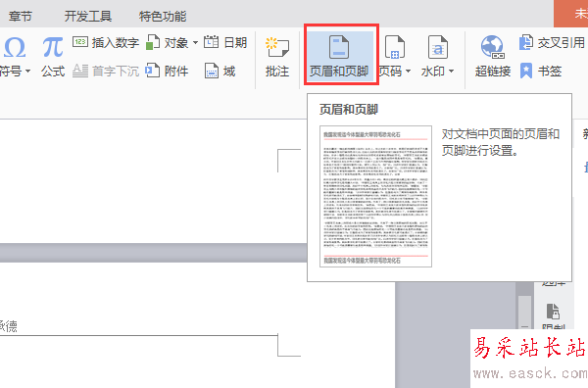588x388 pixels.
Task: Switch to the 开发工具 tab
Action: pos(88,16)
